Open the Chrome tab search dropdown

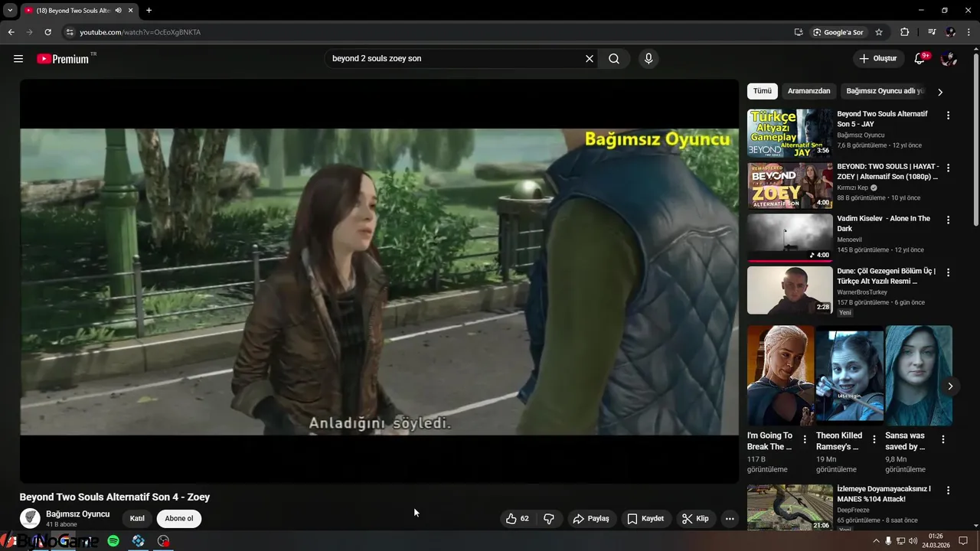(x=10, y=11)
